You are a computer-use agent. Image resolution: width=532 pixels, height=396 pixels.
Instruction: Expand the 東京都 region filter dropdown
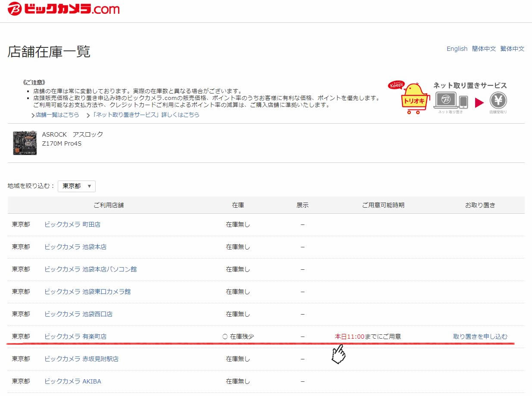tap(77, 186)
